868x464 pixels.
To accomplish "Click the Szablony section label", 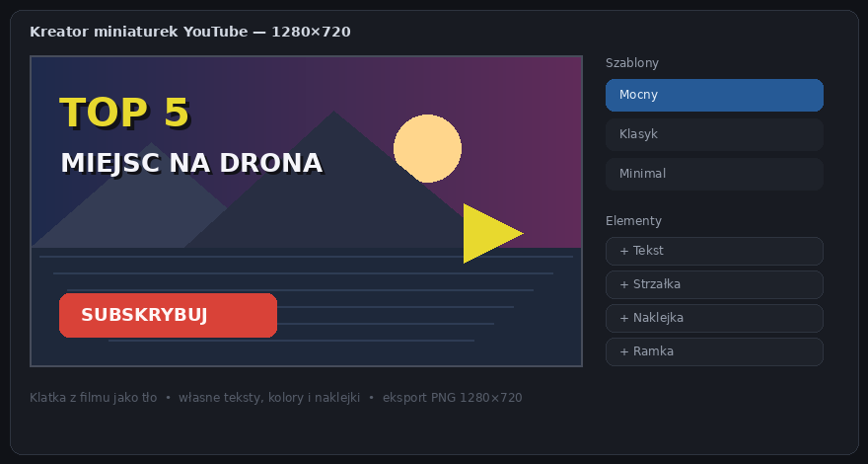I will tap(632, 63).
